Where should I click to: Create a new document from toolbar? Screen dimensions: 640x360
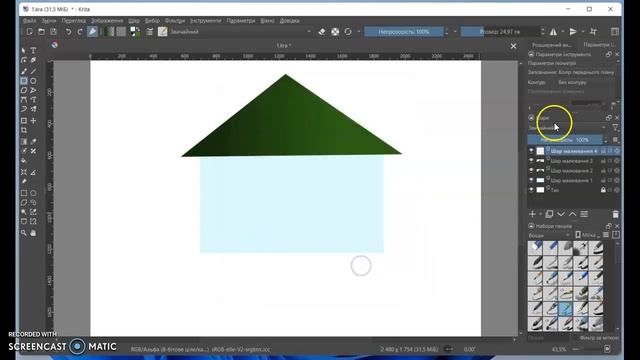[x=30, y=32]
